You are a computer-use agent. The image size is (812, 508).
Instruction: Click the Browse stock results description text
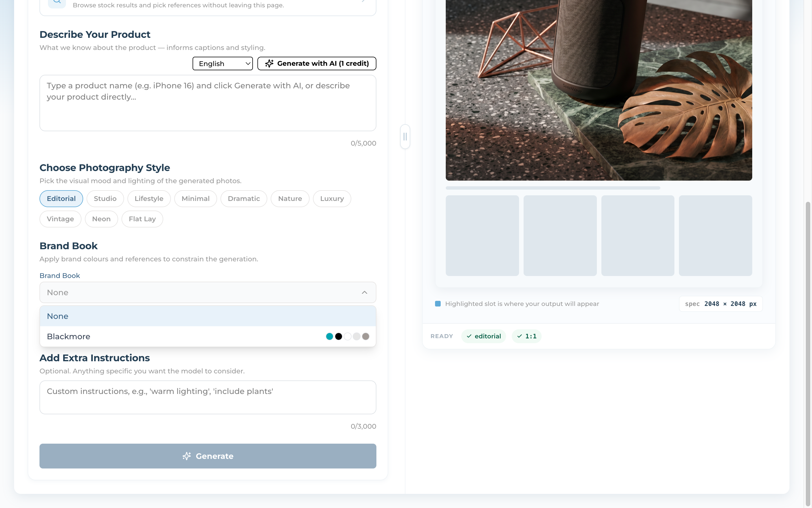[178, 5]
